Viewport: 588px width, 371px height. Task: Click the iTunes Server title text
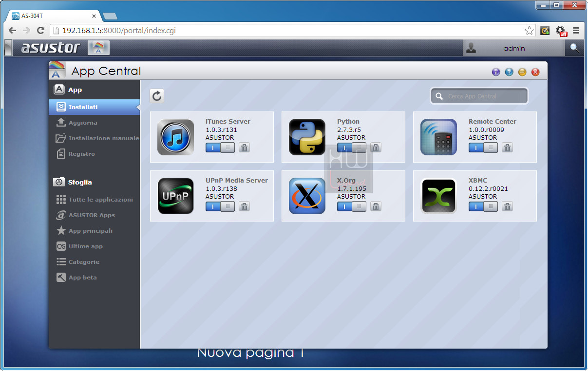click(228, 122)
